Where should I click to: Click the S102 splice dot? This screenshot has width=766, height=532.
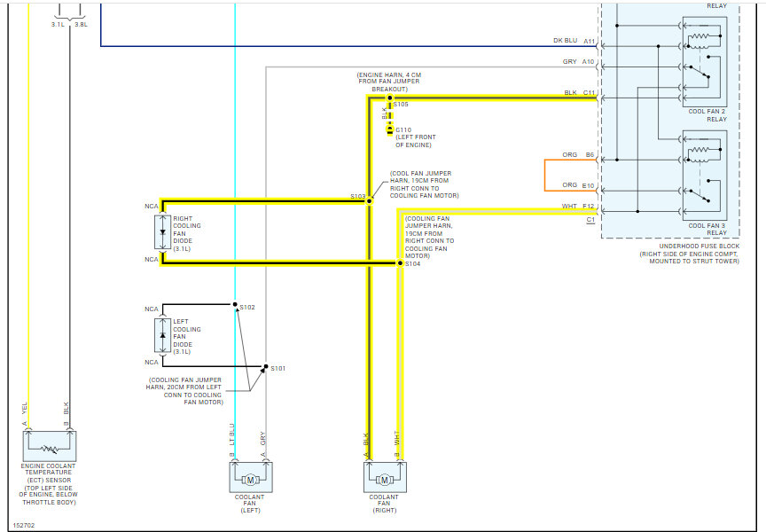(235, 304)
